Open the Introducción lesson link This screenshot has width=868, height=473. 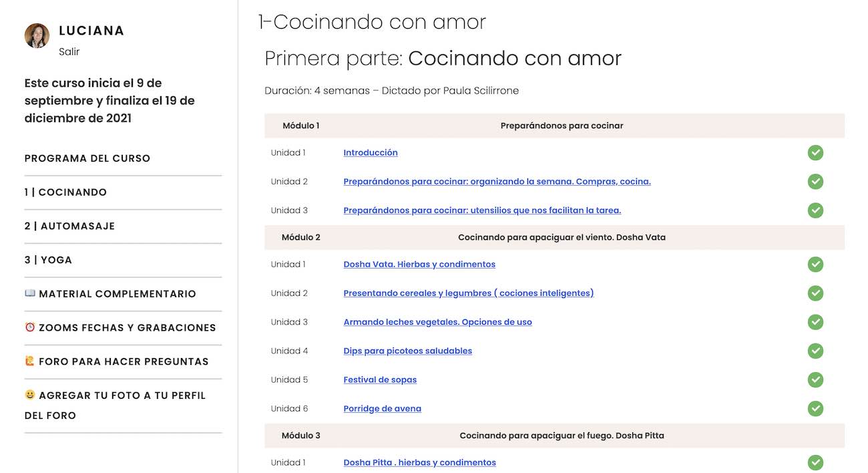click(x=371, y=153)
